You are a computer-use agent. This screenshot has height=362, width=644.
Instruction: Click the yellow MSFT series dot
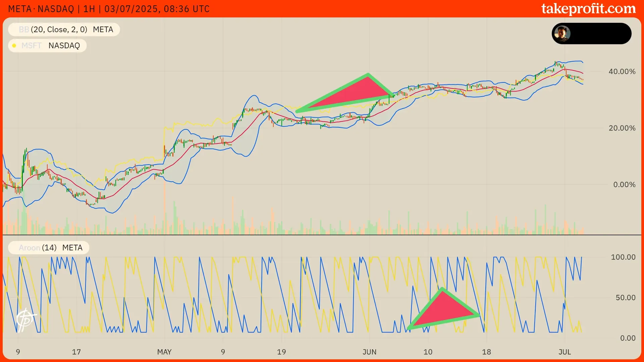pyautogui.click(x=14, y=46)
